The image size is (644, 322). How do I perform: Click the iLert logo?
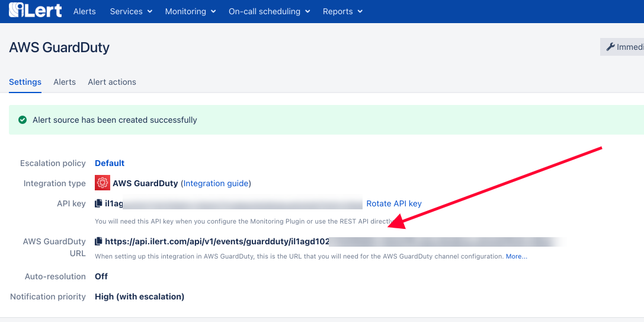(x=36, y=10)
